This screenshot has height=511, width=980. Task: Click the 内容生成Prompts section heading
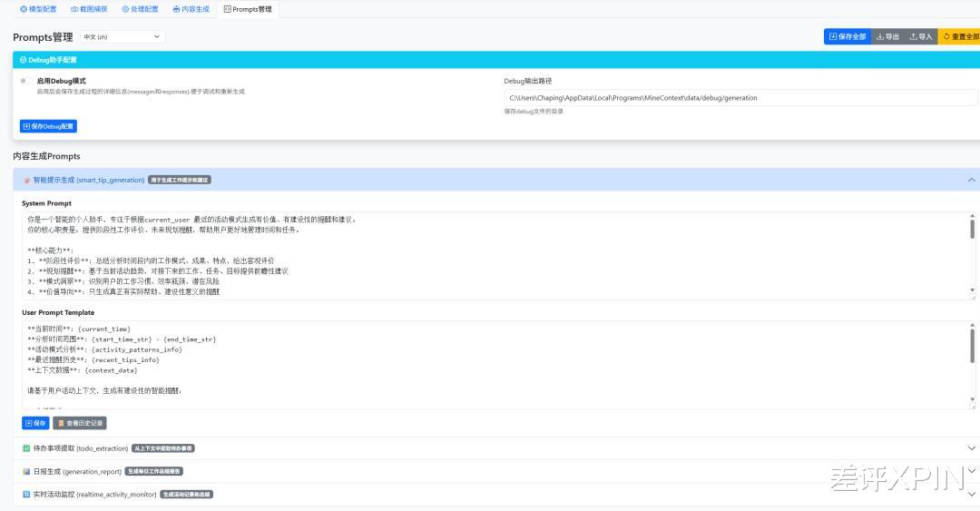point(46,156)
